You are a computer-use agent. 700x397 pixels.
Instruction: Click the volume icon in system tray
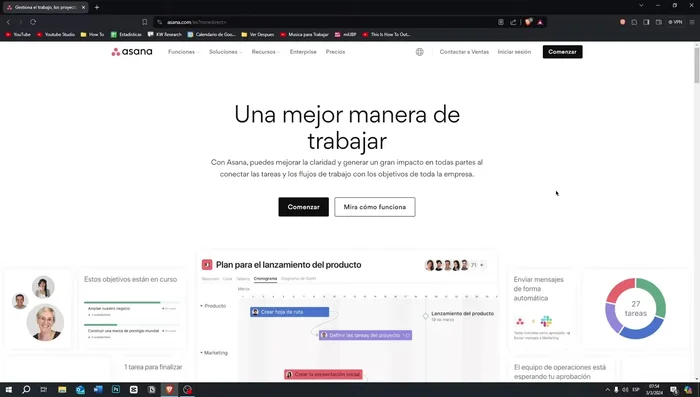(x=625, y=389)
